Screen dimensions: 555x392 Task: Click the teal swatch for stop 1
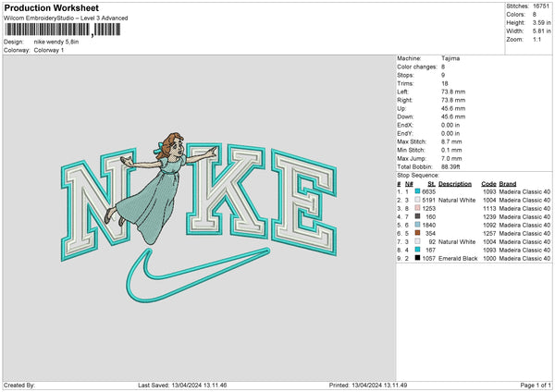418,190
